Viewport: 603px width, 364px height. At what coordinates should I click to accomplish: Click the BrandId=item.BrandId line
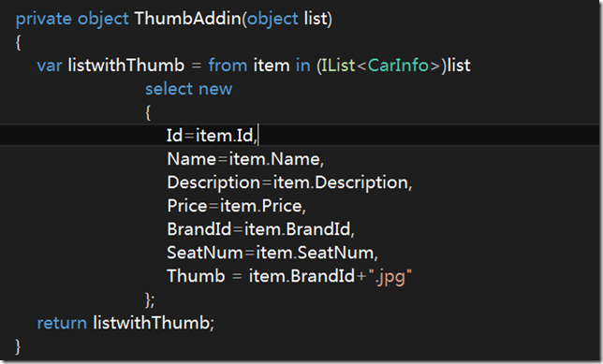(260, 229)
